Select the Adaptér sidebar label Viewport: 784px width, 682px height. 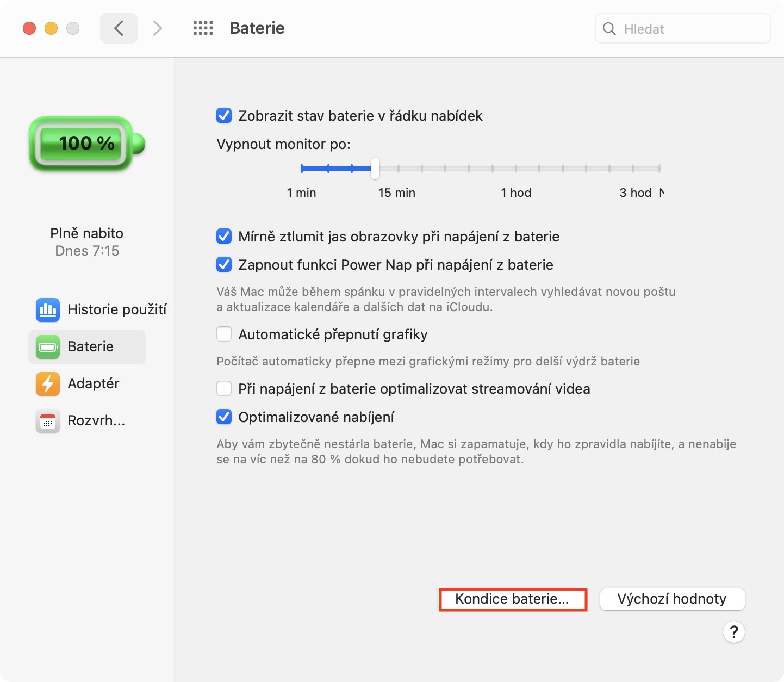pyautogui.click(x=94, y=383)
